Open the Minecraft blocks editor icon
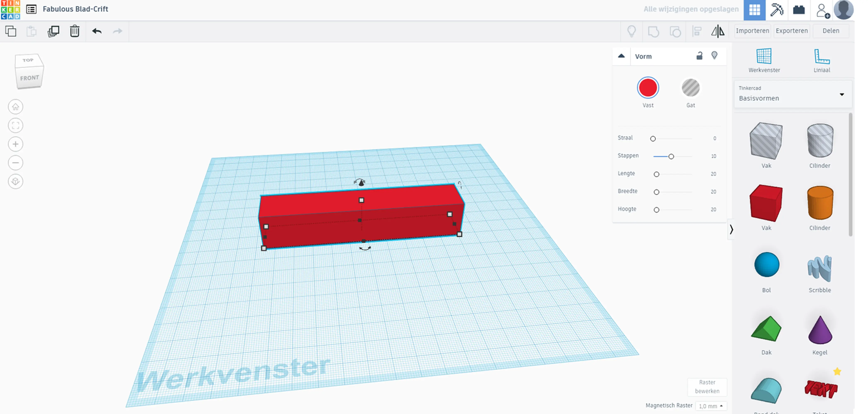This screenshot has height=414, width=868. pyautogui.click(x=777, y=10)
